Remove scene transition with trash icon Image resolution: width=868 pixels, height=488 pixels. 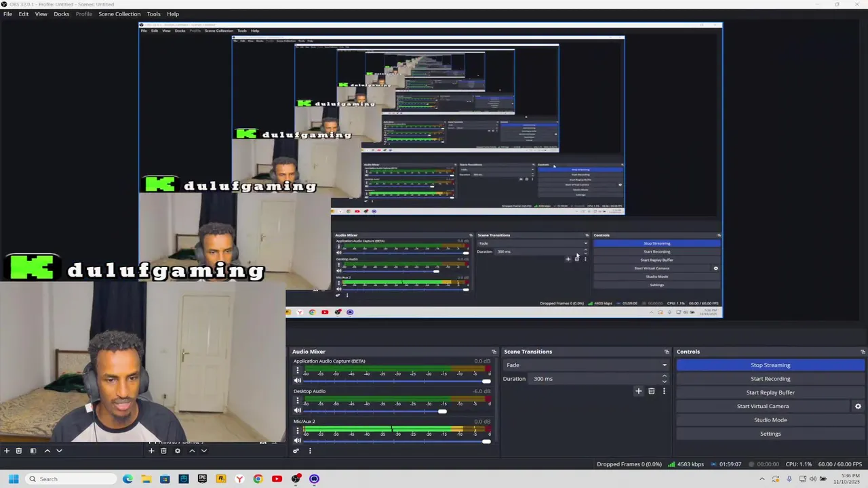coord(651,391)
